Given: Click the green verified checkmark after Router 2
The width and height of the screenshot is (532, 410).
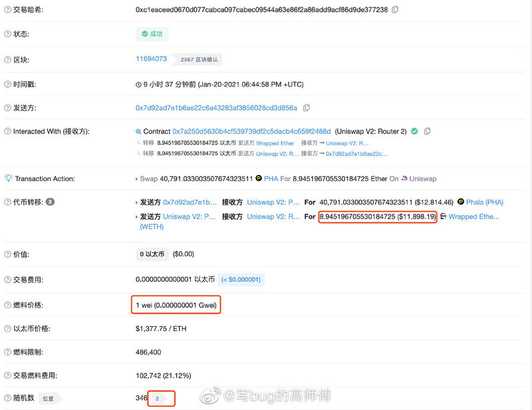Looking at the screenshot, I should [414, 131].
